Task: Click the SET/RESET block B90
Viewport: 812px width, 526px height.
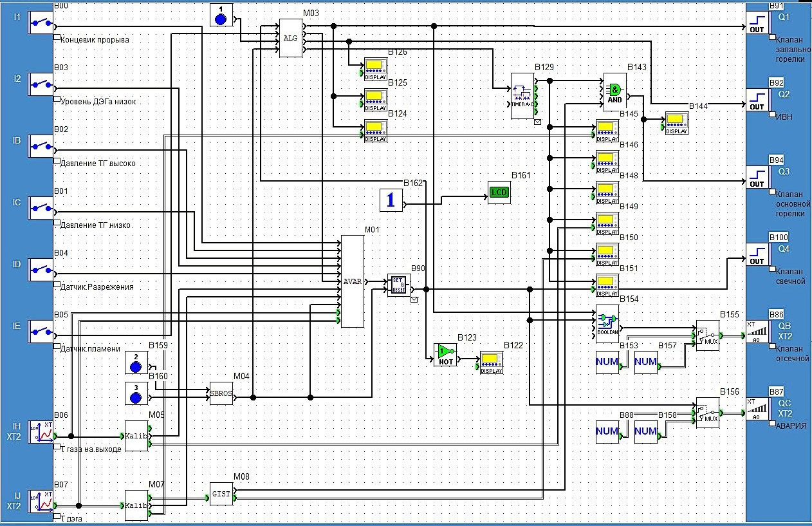Action: coord(399,285)
